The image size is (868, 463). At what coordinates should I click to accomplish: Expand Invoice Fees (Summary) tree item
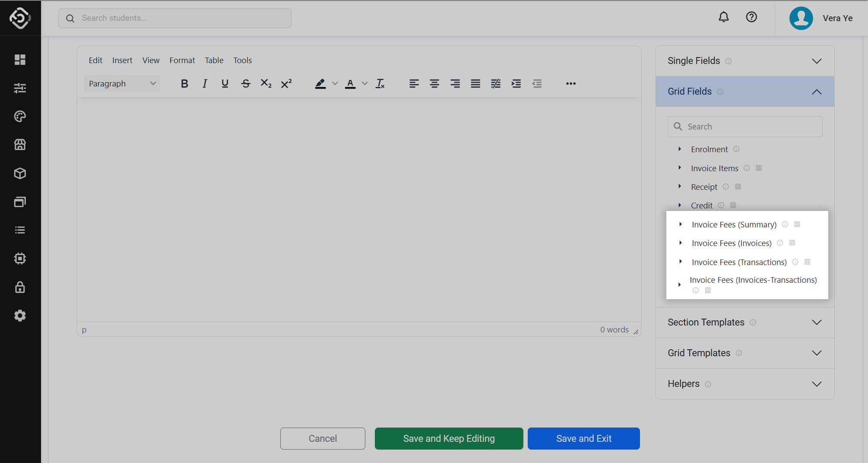click(x=681, y=224)
